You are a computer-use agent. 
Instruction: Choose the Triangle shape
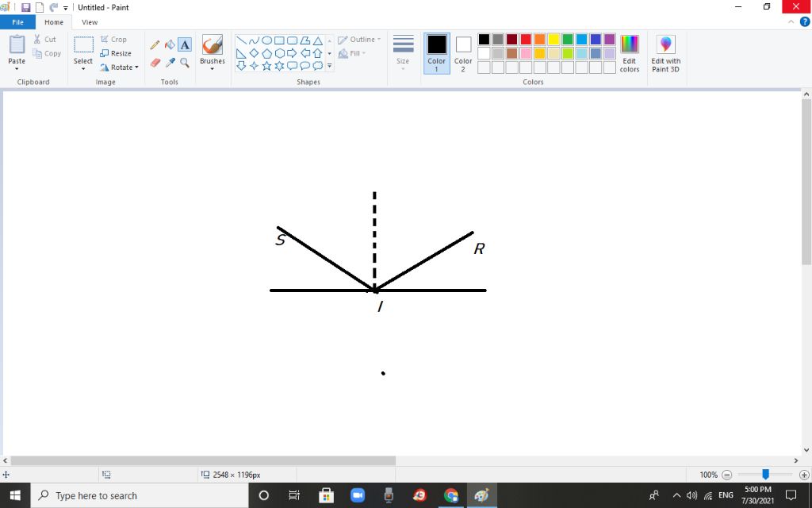click(x=317, y=40)
